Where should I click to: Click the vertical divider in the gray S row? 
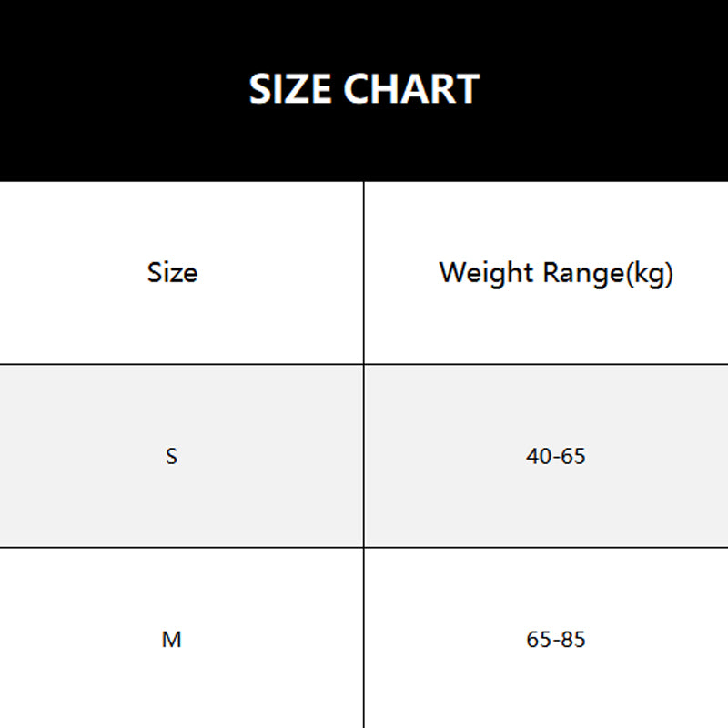(x=364, y=455)
